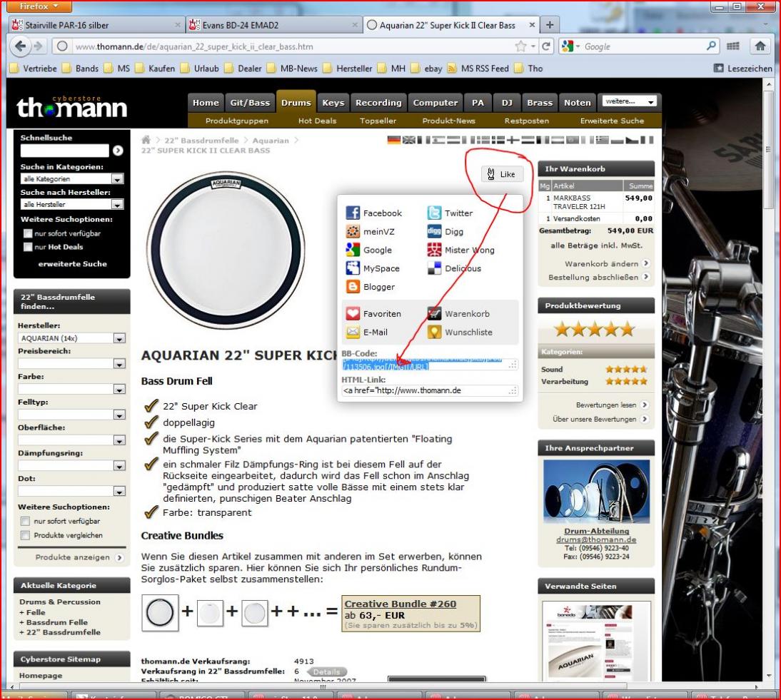The image size is (781, 700).
Task: Go back to previous page in Firefox
Action: point(21,46)
